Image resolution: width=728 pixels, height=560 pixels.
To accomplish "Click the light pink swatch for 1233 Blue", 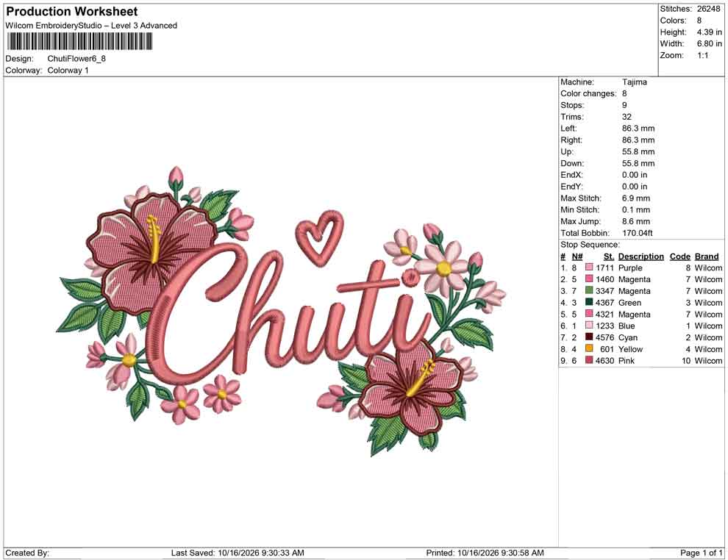I will click(x=589, y=326).
